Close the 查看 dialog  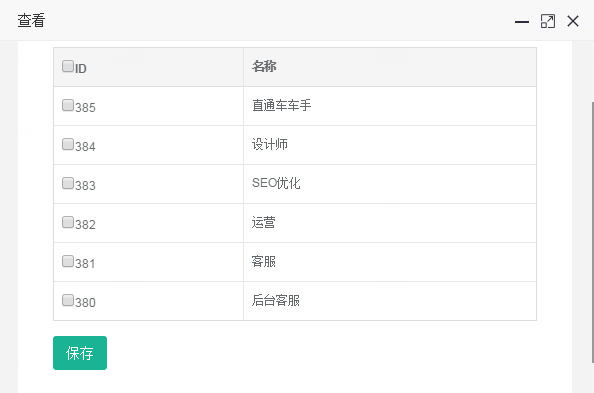click(573, 21)
